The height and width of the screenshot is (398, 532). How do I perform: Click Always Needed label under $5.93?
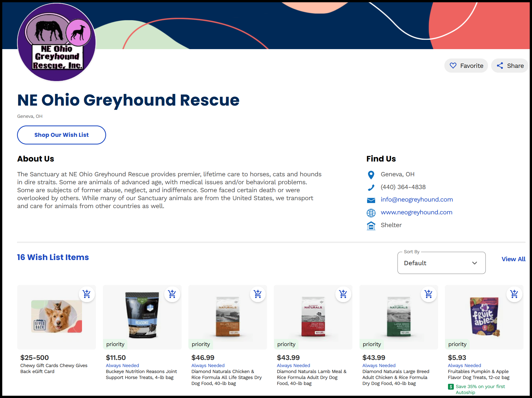coord(464,366)
